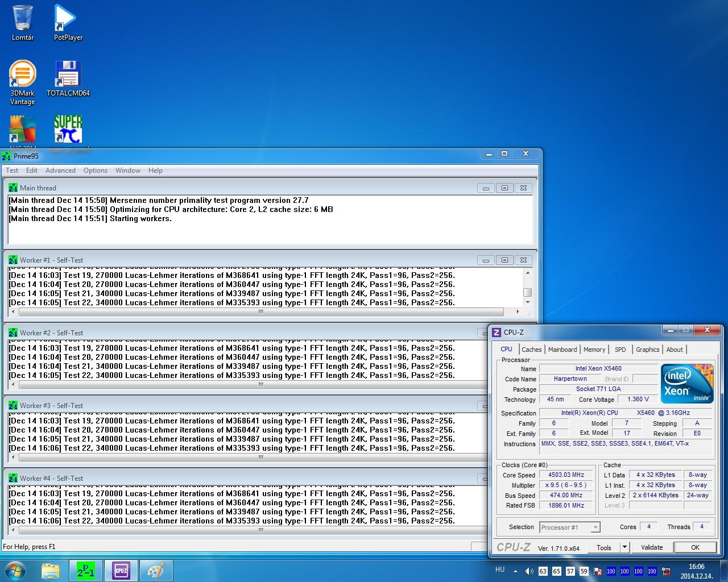
Task: Click the Level 2 cache 2 x 6144 KBytes
Action: [656, 495]
